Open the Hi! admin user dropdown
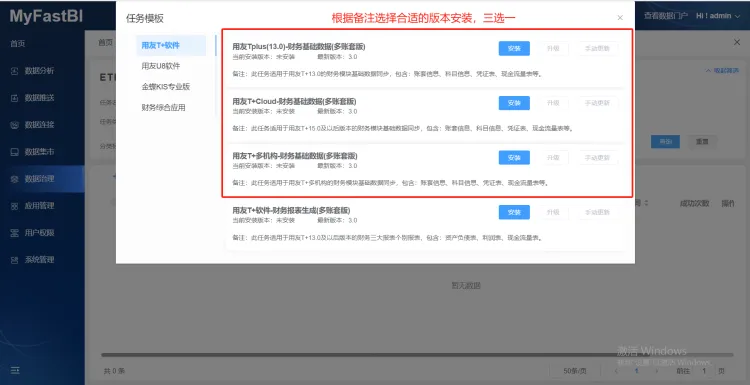The width and height of the screenshot is (750, 385). (x=717, y=16)
